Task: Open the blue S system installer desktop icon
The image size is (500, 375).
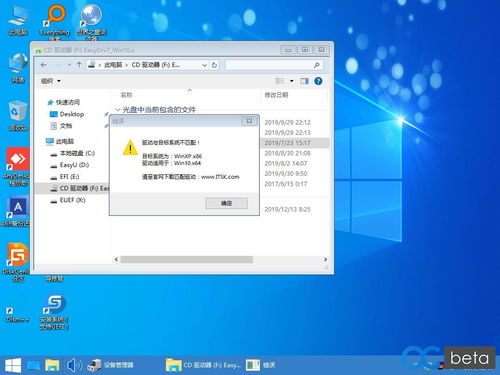Action: click(54, 313)
